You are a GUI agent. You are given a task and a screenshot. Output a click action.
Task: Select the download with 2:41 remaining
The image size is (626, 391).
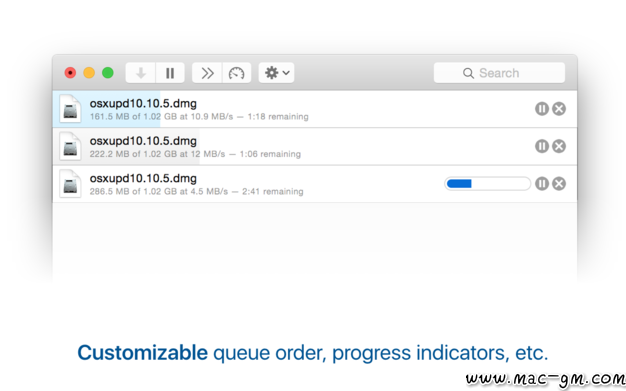click(x=315, y=184)
